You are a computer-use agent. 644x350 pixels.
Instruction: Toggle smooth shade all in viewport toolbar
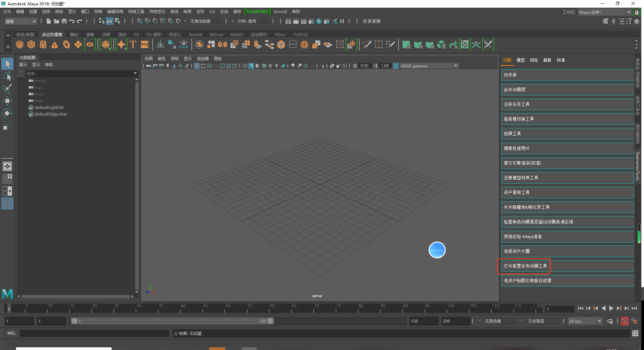point(251,66)
